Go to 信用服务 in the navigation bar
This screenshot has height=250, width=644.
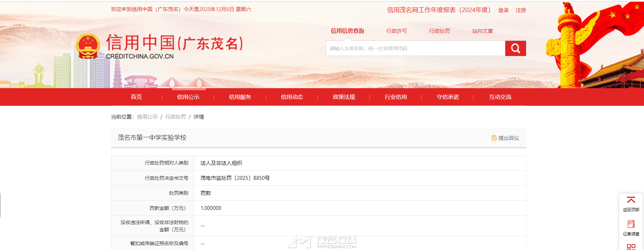240,97
